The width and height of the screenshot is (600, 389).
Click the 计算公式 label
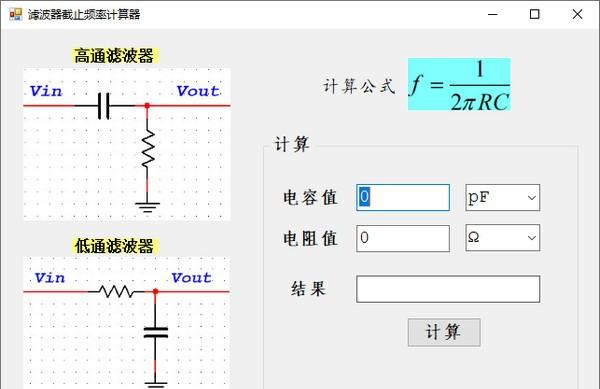tap(359, 86)
